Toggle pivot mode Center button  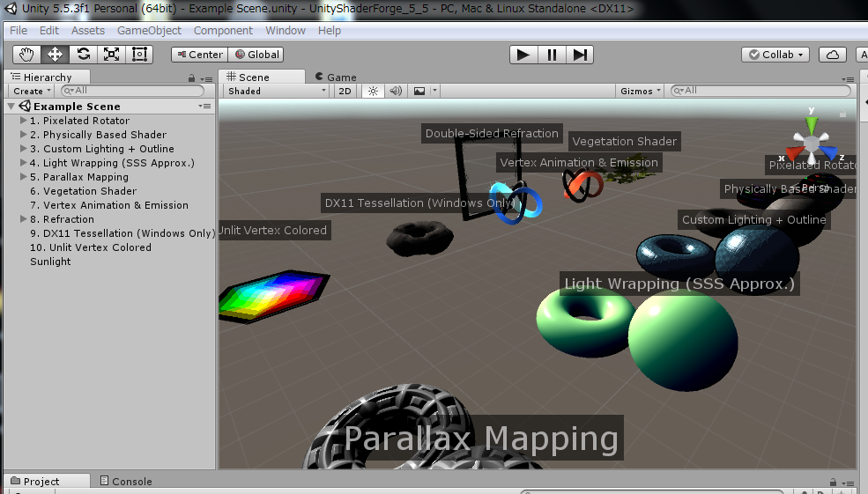pos(200,55)
